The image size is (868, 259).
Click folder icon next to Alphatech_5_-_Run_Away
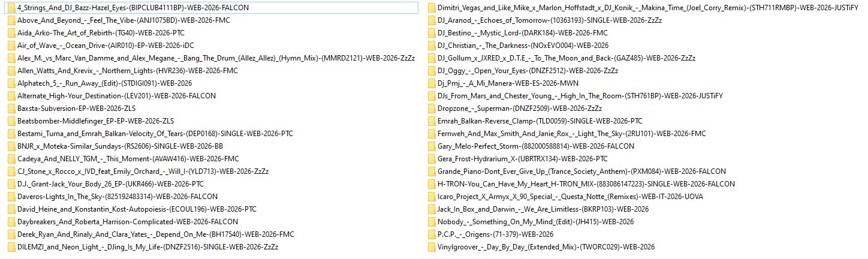tap(12, 83)
